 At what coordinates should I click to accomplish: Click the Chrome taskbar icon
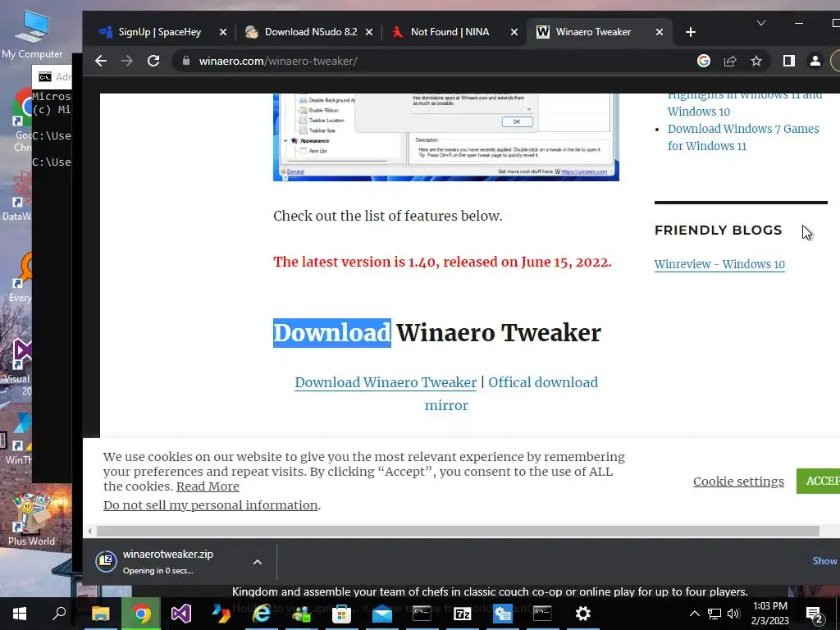pyautogui.click(x=141, y=614)
